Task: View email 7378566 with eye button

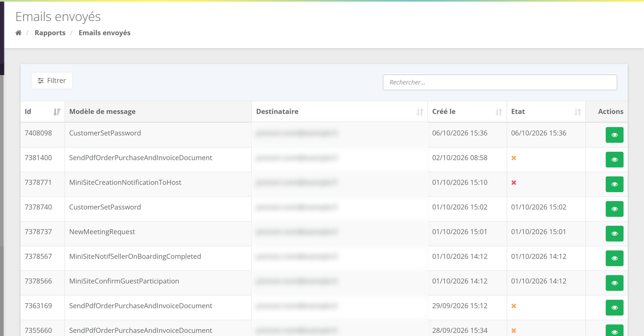Action: pyautogui.click(x=614, y=283)
